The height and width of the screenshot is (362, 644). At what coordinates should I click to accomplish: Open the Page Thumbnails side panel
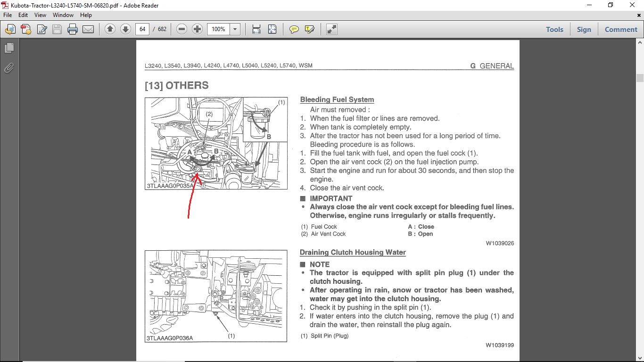coord(9,48)
